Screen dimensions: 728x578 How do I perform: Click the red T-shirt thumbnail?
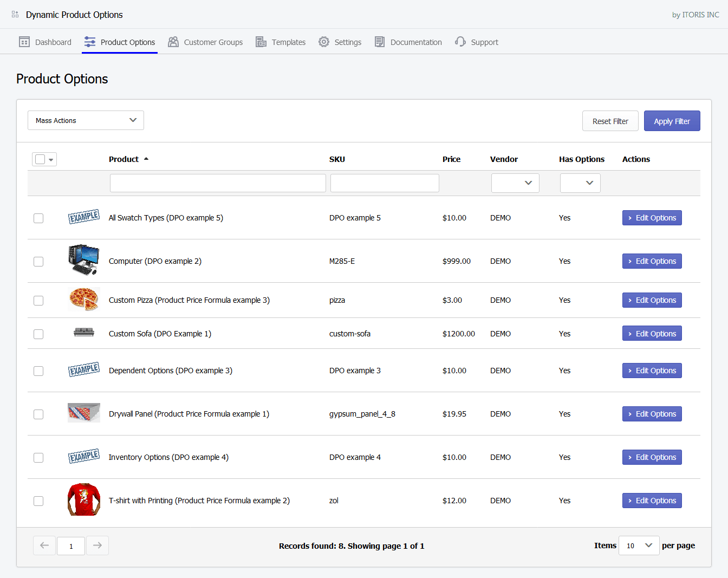click(84, 499)
